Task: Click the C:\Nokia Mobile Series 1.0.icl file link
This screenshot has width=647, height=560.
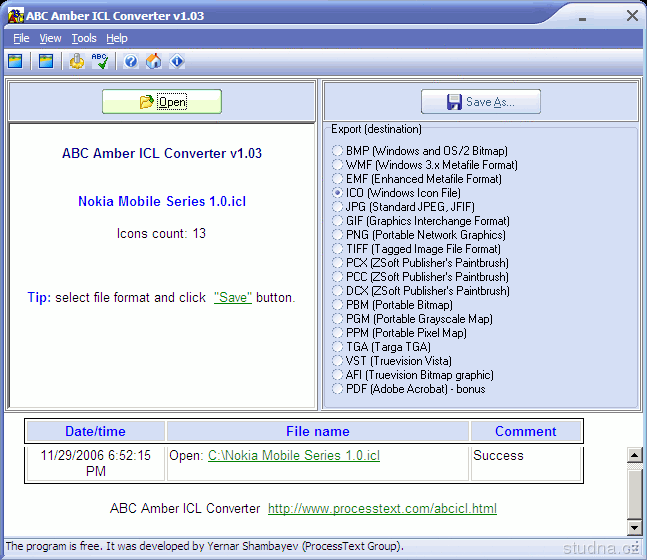Action: pyautogui.click(x=293, y=456)
